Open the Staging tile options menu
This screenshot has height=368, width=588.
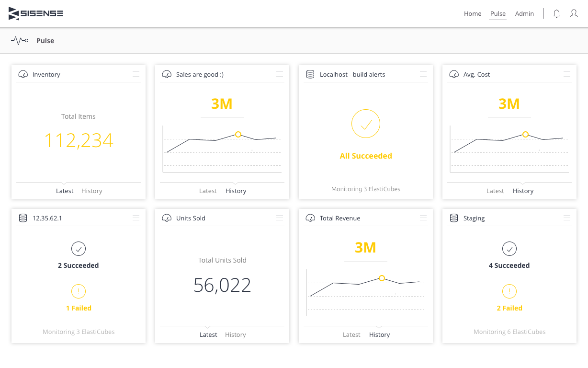tap(566, 218)
